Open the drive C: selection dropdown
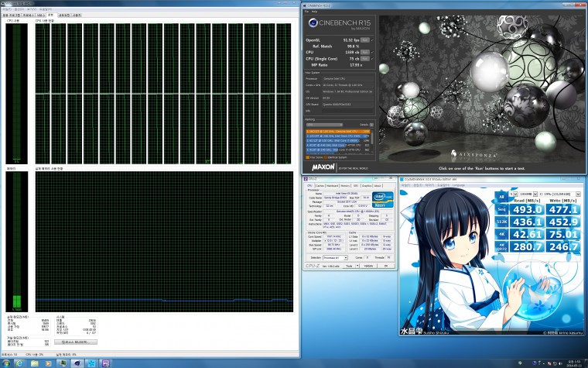 pyautogui.click(x=560, y=194)
